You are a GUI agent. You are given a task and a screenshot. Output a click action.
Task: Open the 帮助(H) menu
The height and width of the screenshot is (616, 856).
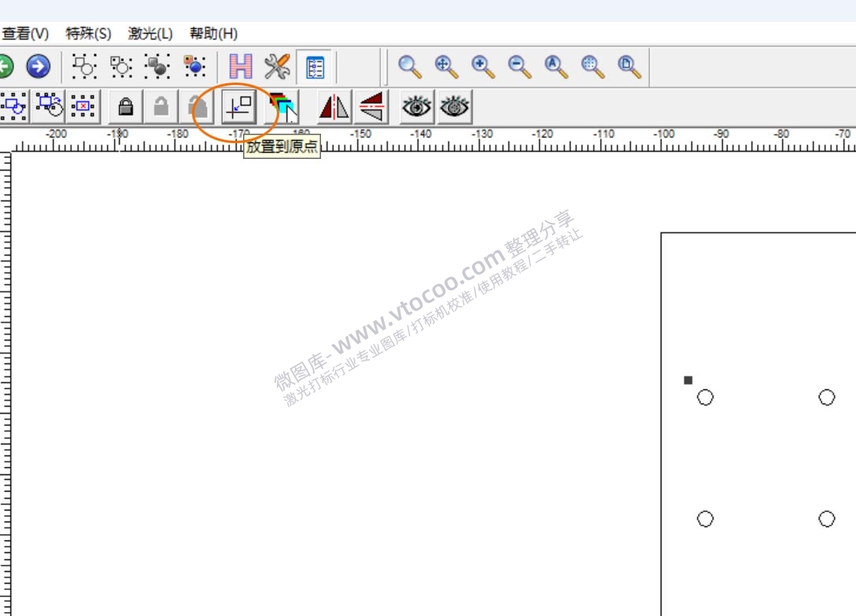(213, 34)
